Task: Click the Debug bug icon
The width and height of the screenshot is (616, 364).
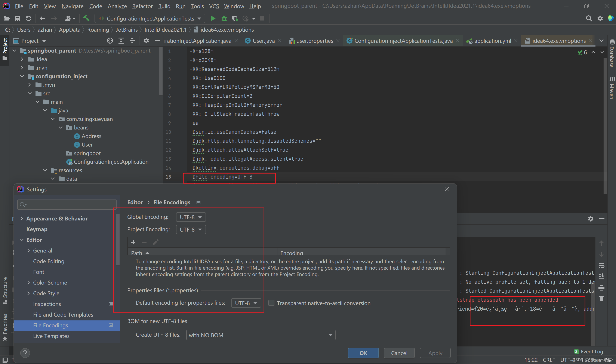Action: (x=224, y=18)
